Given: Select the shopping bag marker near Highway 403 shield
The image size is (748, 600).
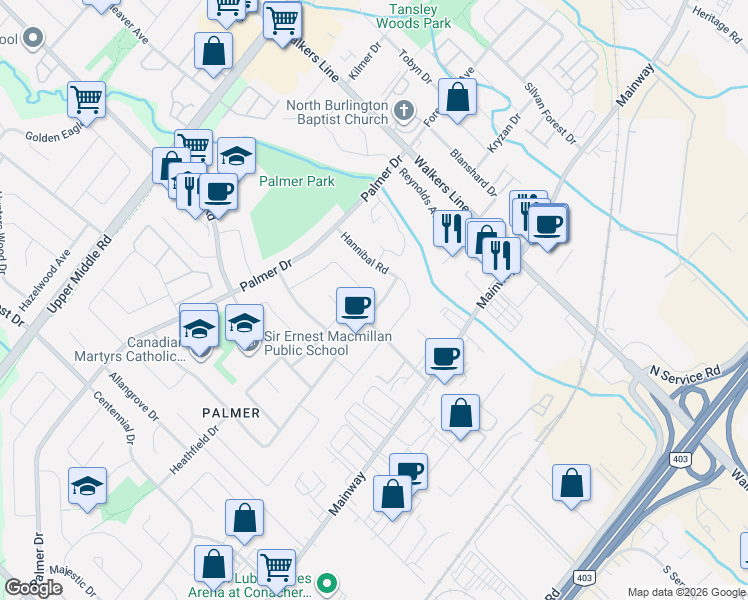Looking at the screenshot, I should coord(571,484).
